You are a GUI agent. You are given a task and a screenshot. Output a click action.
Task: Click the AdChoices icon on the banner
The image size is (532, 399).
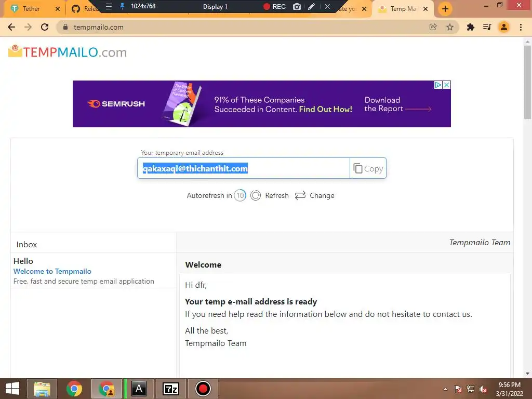(438, 85)
